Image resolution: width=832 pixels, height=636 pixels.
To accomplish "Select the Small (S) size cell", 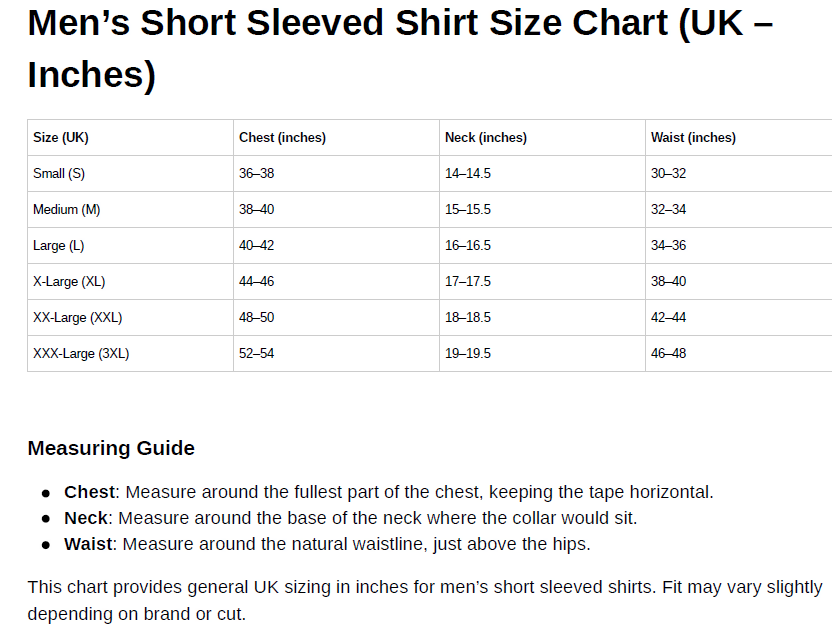I will [59, 174].
